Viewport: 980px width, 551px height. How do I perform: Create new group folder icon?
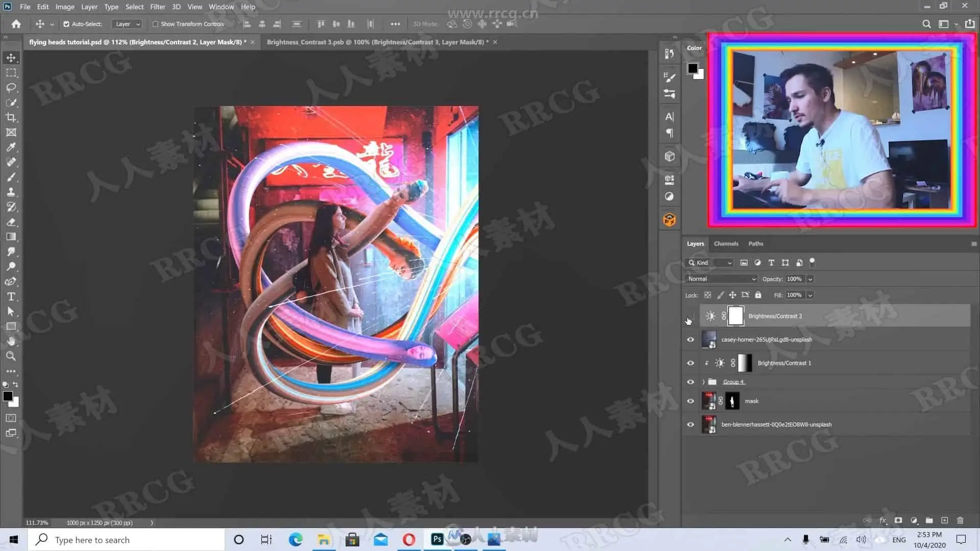coord(929,520)
